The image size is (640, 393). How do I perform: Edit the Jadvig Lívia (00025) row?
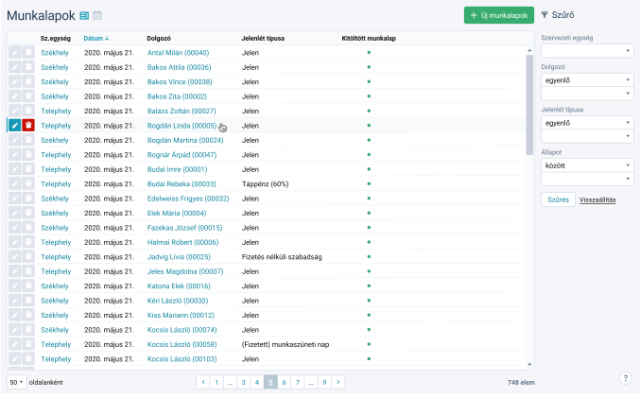(15, 257)
